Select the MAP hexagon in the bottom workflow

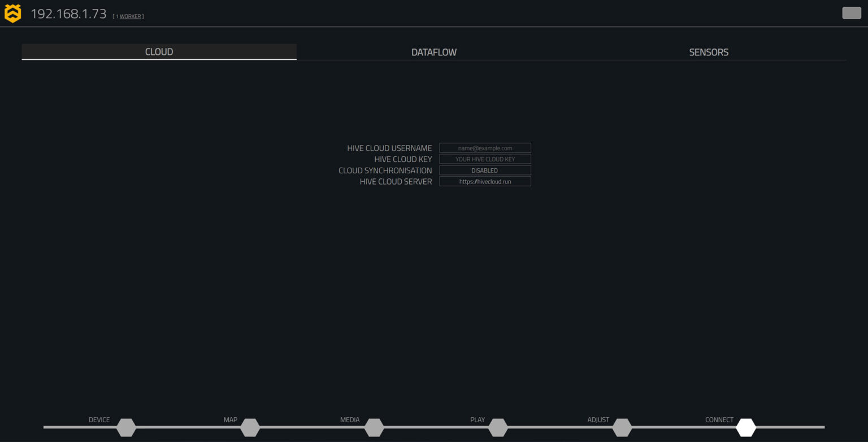tap(250, 427)
